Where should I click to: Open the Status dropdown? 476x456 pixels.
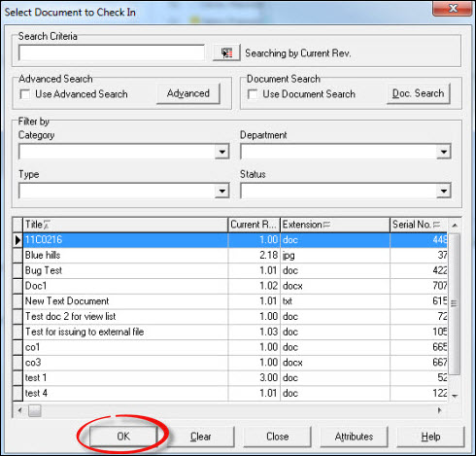tap(444, 191)
